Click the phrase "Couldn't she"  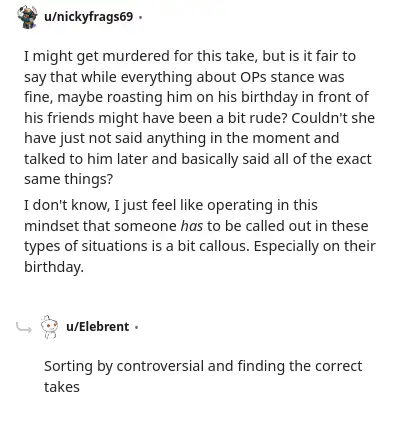[333, 118]
